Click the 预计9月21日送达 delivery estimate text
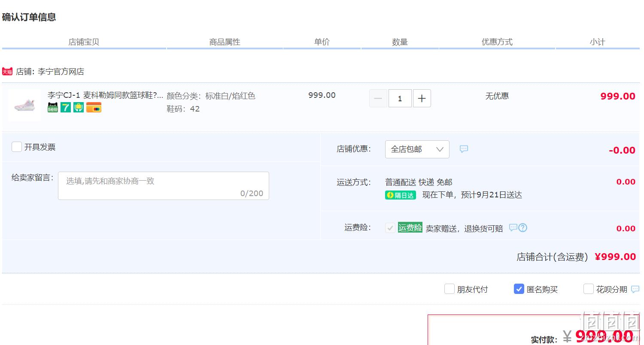 pyautogui.click(x=492, y=195)
